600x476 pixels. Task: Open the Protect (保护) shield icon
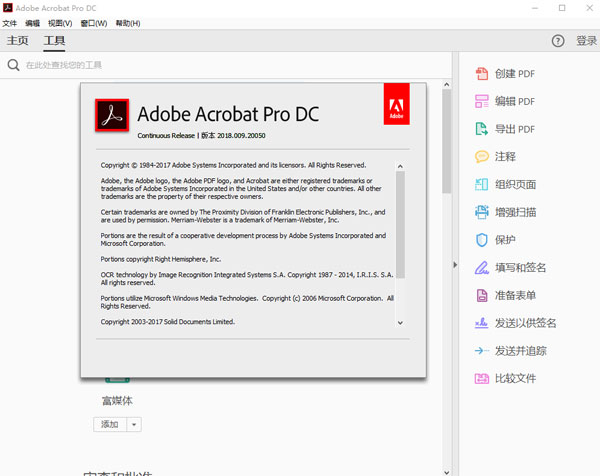coord(482,240)
